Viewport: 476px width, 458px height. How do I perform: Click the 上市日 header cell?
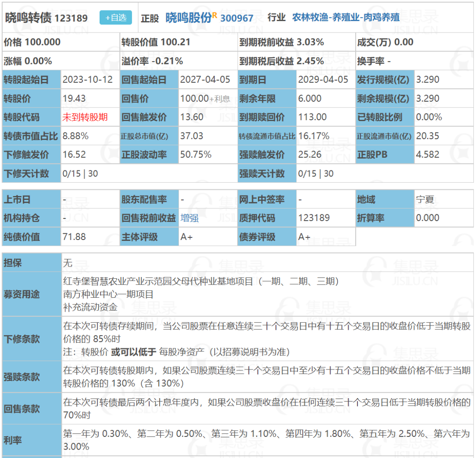32,199
